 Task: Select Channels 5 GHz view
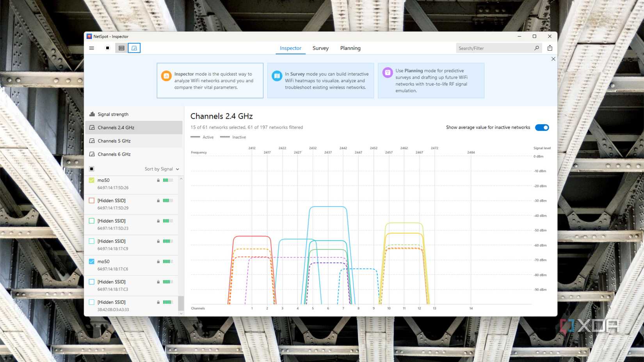[134, 141]
